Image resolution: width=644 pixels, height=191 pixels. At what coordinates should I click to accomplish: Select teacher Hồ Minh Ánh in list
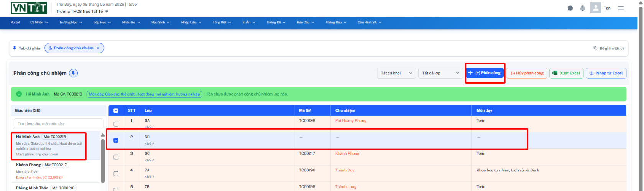click(x=56, y=145)
